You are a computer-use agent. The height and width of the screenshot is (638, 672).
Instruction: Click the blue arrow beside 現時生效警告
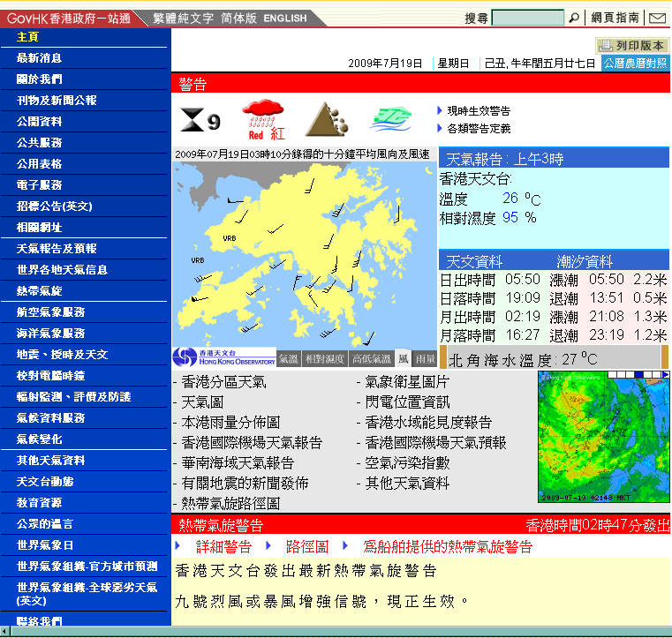pyautogui.click(x=439, y=110)
